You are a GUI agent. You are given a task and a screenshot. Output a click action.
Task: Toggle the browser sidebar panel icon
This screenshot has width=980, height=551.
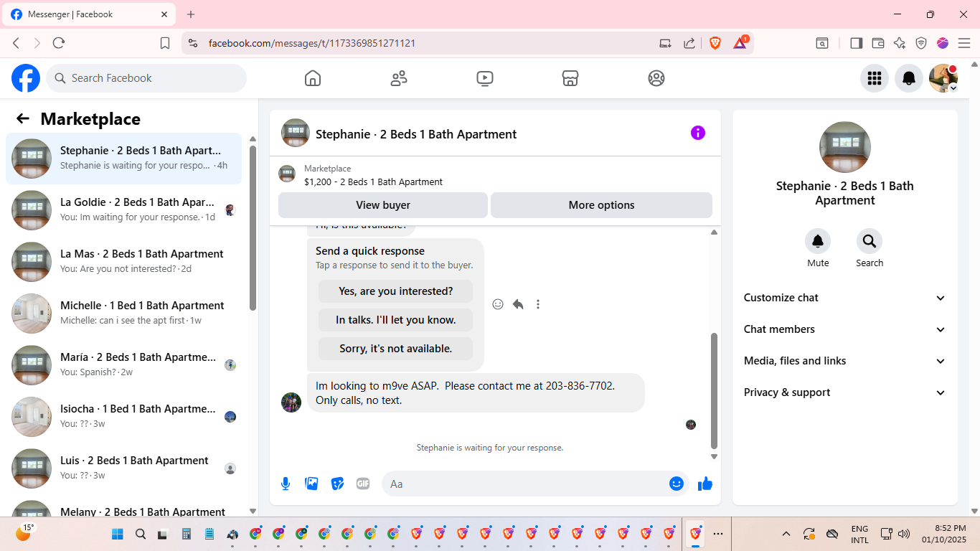[856, 43]
